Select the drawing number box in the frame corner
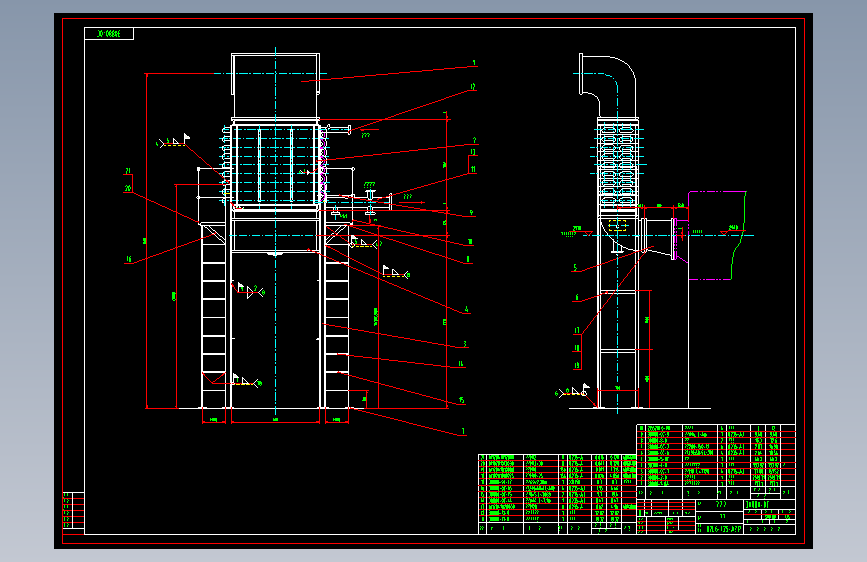The image size is (867, 562). pos(109,34)
